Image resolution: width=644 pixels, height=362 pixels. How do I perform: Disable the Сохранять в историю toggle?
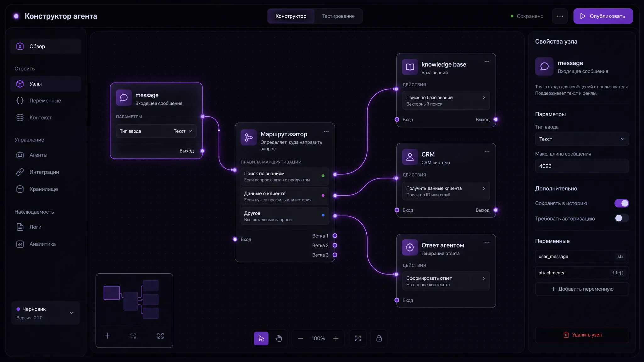pyautogui.click(x=621, y=203)
